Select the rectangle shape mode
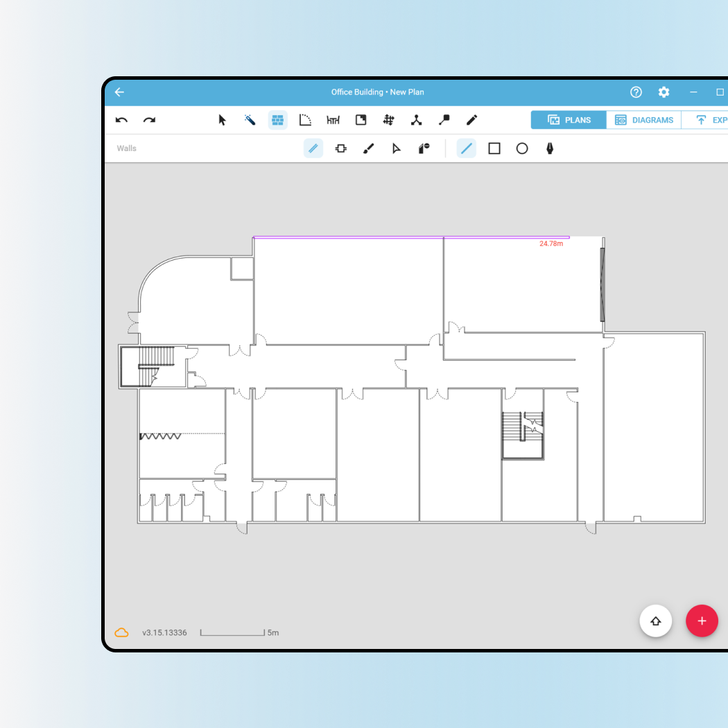The image size is (728, 728). click(x=494, y=148)
